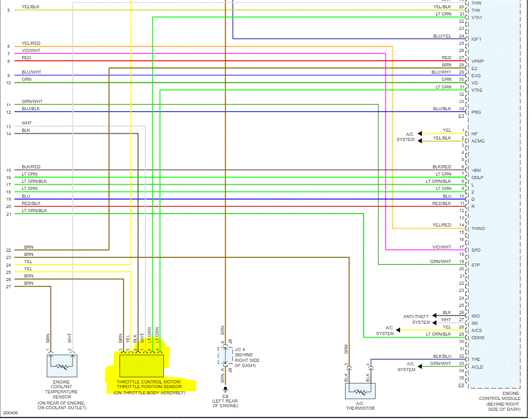
Task: Click the THROTTLE POSITION SENSOR label text
Action: point(149,387)
